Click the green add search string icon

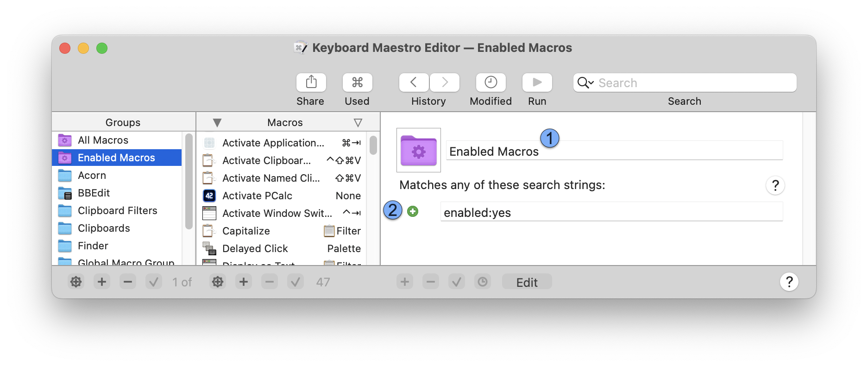412,212
